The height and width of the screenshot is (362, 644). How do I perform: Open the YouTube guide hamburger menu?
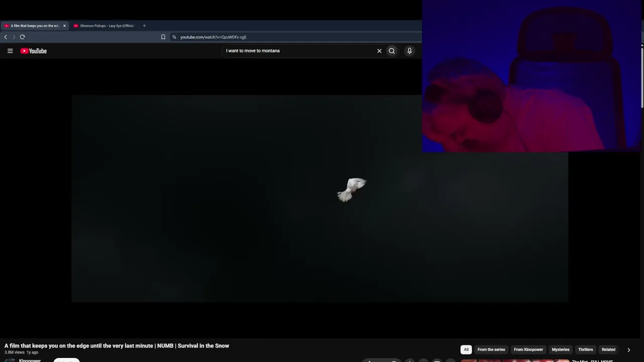tap(10, 51)
